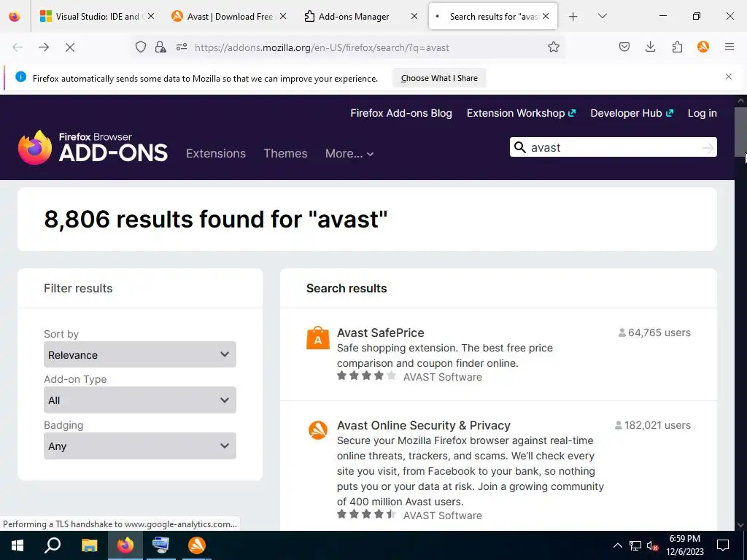Image resolution: width=747 pixels, height=560 pixels.
Task: Click the Avast SafePrice shopping bag icon
Action: [x=318, y=338]
